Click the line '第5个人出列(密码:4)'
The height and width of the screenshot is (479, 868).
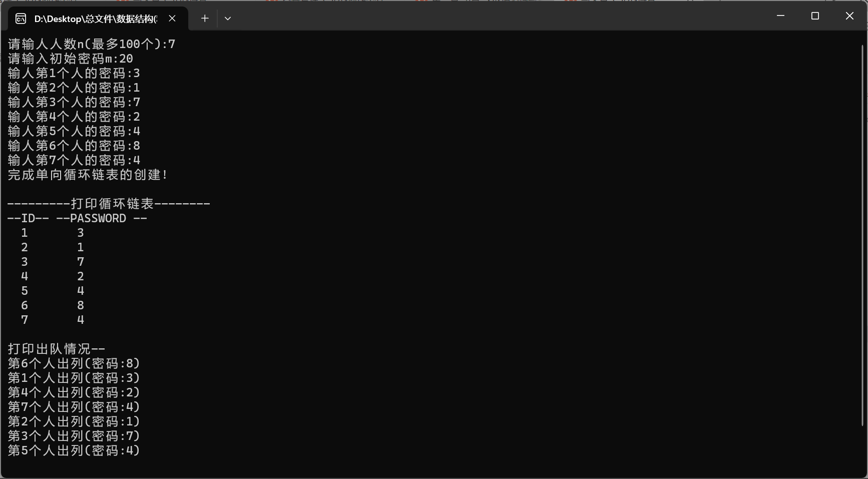74,450
